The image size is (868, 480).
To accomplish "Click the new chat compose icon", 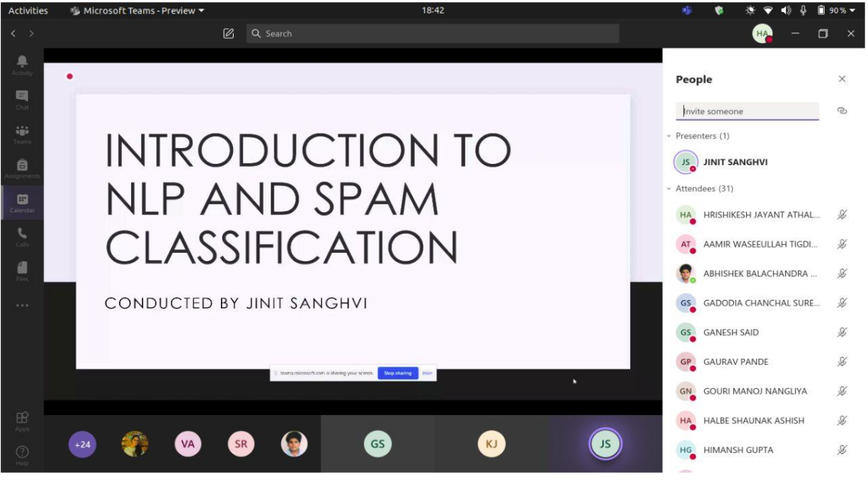I will 229,33.
